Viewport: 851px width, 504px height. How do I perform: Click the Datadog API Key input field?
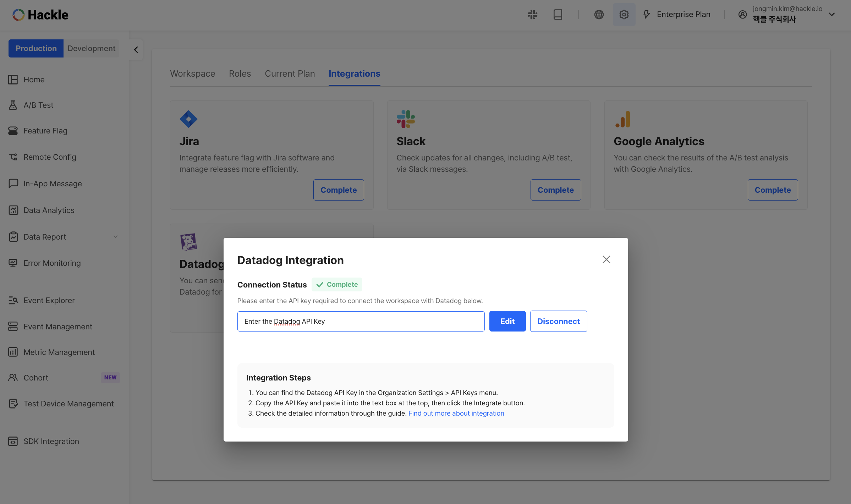click(x=361, y=321)
